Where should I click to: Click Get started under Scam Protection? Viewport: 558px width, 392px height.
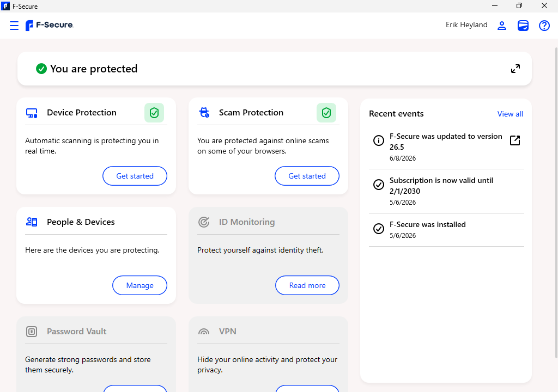point(307,176)
